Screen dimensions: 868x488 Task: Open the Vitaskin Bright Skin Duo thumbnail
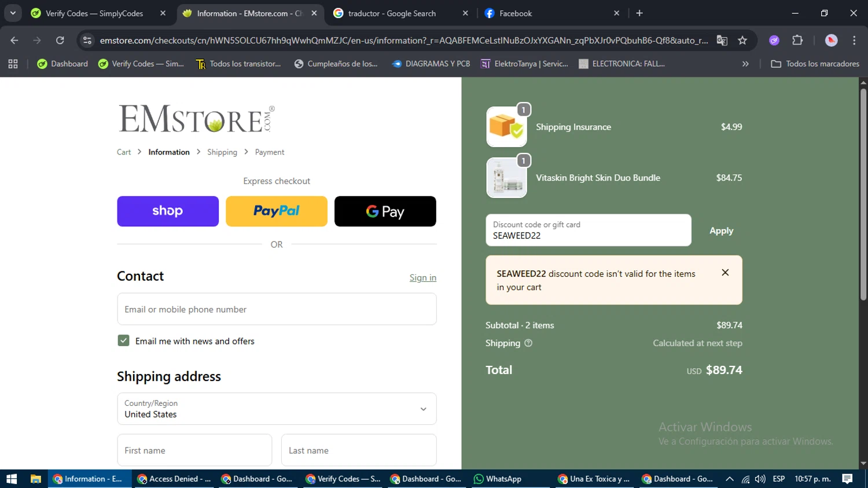click(506, 178)
